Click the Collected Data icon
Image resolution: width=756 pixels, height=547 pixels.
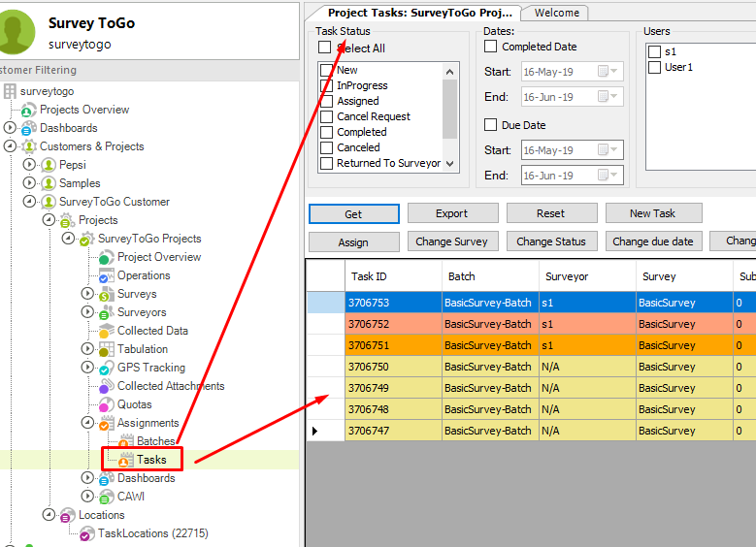point(106,331)
